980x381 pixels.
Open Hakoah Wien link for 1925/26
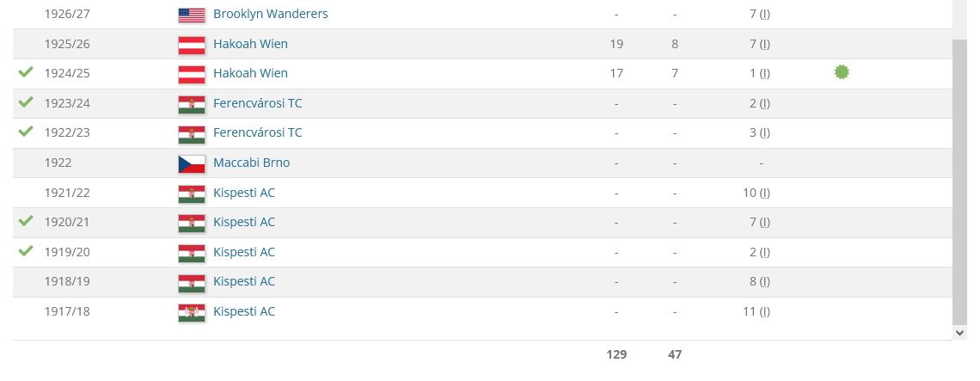250,44
